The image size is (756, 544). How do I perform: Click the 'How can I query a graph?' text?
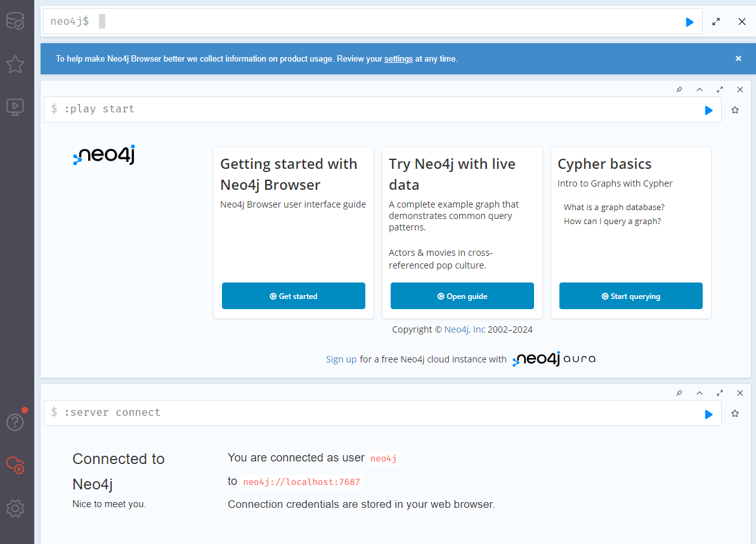pos(612,221)
